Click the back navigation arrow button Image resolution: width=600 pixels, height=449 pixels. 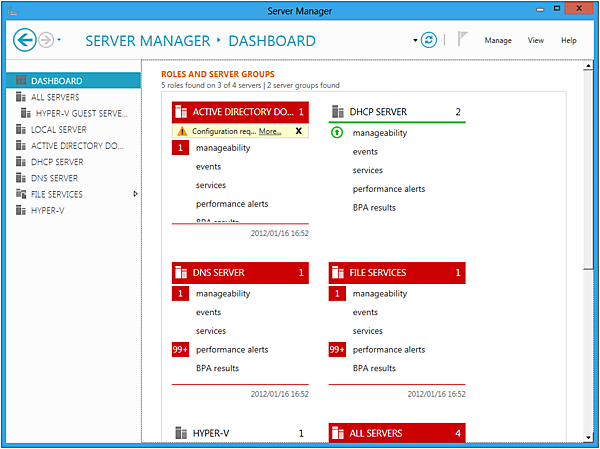26,40
